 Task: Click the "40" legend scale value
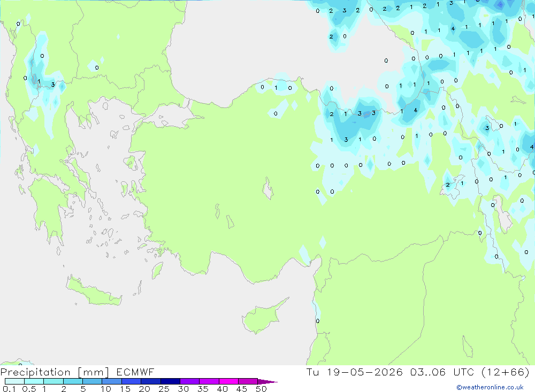coord(223,389)
